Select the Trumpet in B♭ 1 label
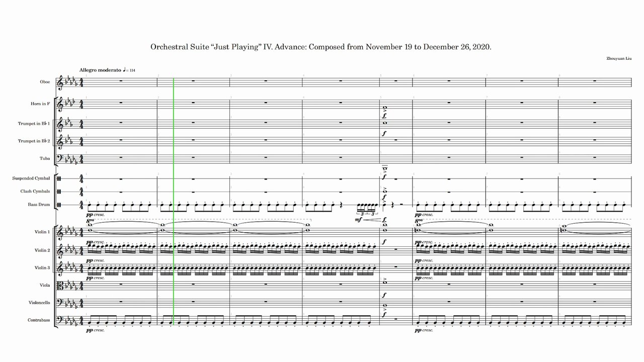 [34, 123]
